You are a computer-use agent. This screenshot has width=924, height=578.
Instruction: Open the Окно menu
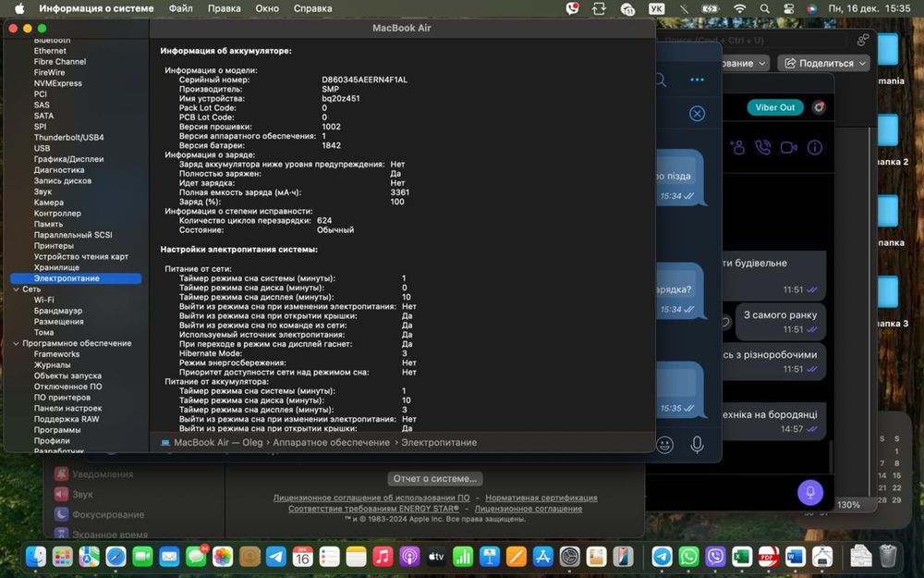[267, 9]
